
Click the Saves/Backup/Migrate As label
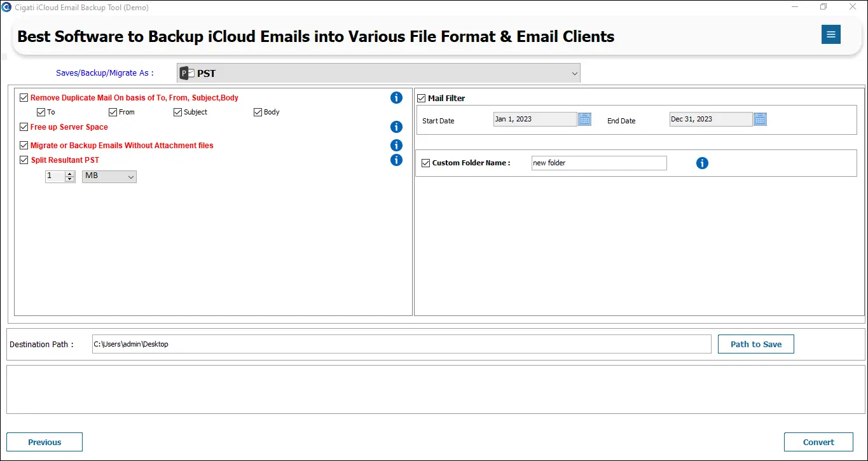click(104, 73)
